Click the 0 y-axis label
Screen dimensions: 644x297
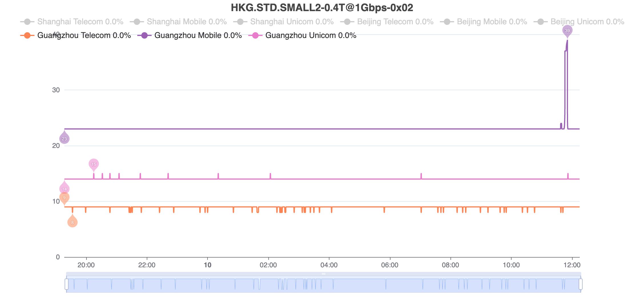[x=58, y=257]
